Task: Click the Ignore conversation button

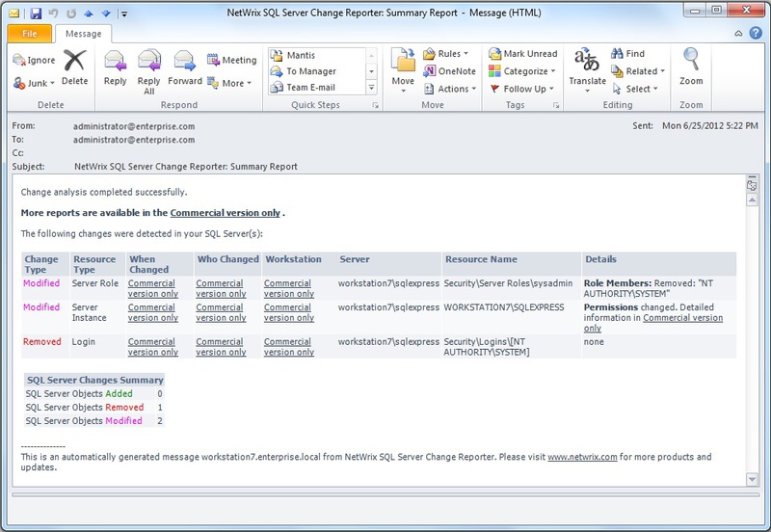Action: coord(34,60)
